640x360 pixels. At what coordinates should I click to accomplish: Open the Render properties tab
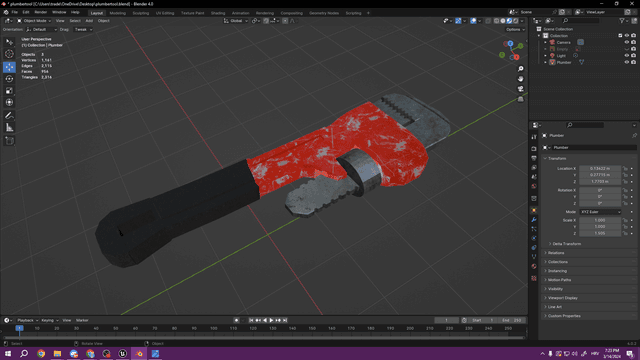click(534, 149)
